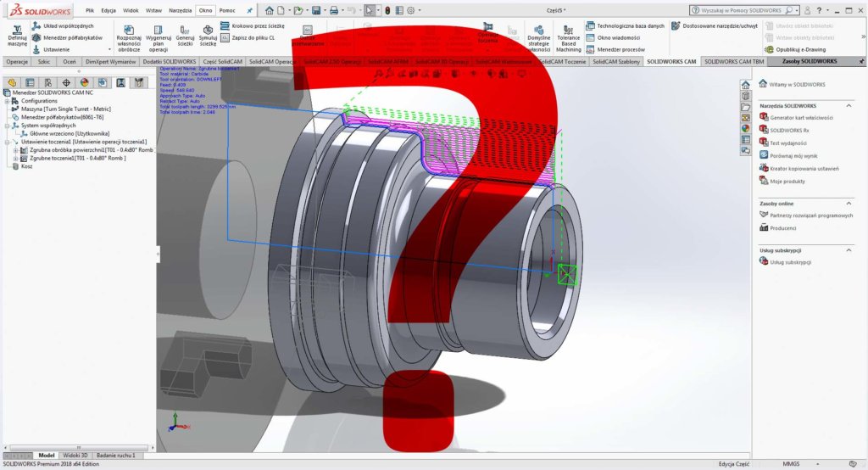Expand Zgrubna obróbka powierzchni1 operation
The image size is (868, 470).
(16, 150)
